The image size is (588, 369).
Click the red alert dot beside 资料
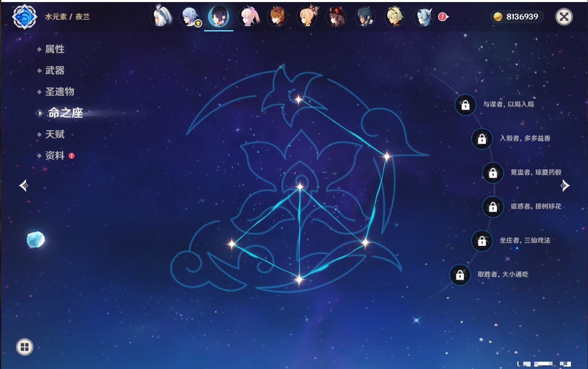pyautogui.click(x=72, y=156)
